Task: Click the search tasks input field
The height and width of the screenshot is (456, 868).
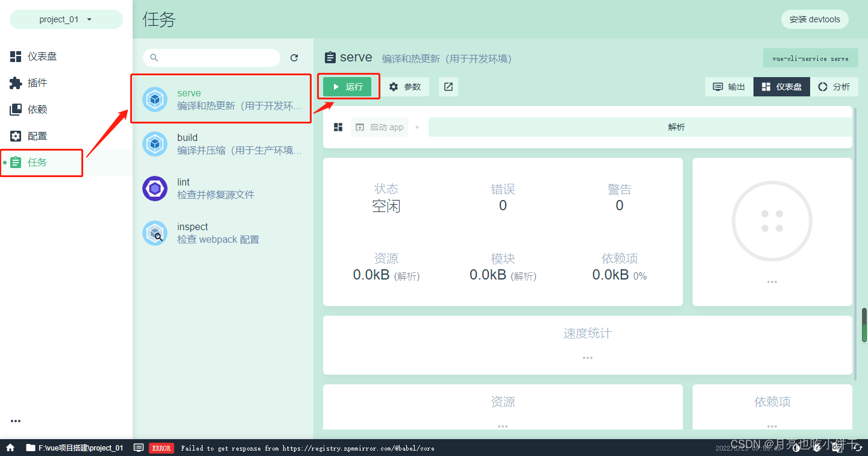Action: [x=212, y=58]
